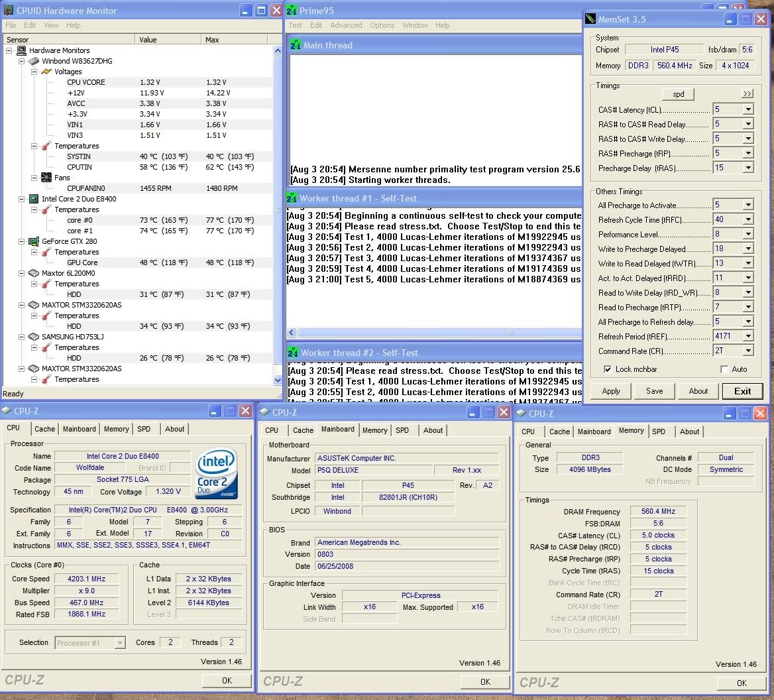Click the Value column header

[168, 40]
